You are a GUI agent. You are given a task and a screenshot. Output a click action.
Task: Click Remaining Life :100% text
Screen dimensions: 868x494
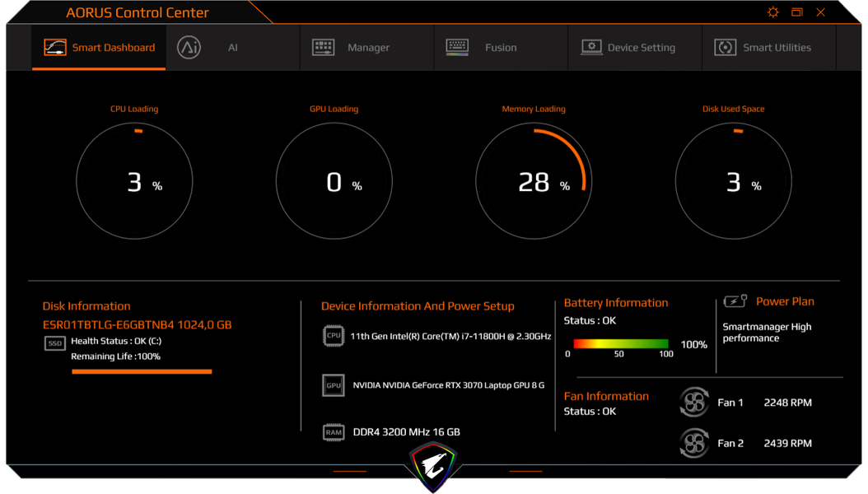(x=115, y=357)
